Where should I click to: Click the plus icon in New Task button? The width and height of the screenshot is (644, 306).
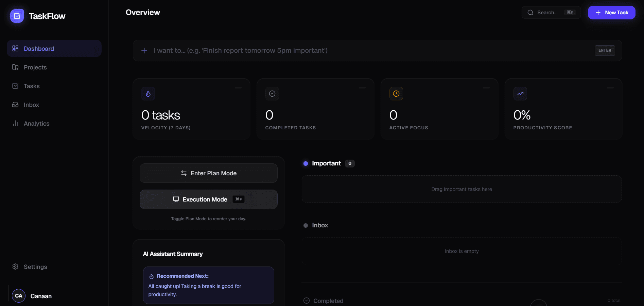coord(598,13)
